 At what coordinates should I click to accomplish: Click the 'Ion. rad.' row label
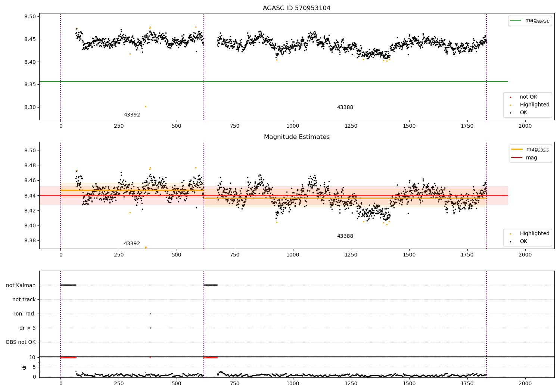click(x=25, y=314)
